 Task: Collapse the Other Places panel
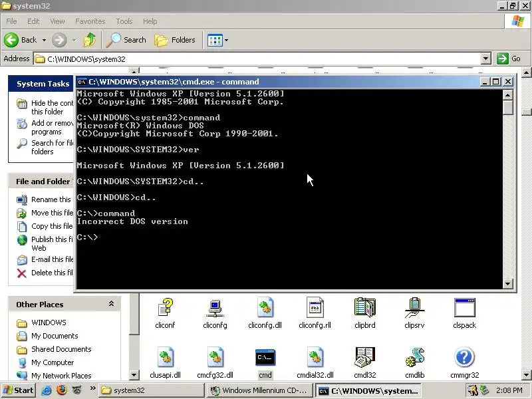[111, 304]
